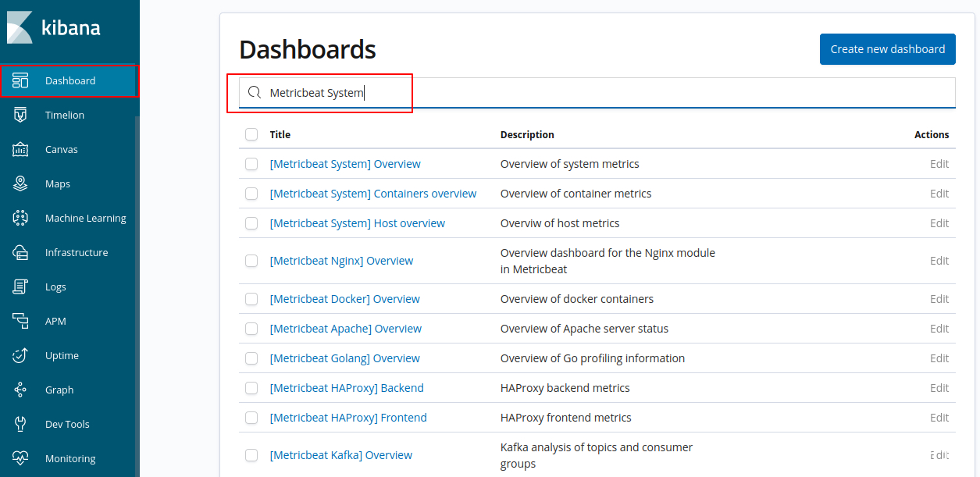Image resolution: width=980 pixels, height=477 pixels.
Task: Click the APM sidebar icon
Action: pyautogui.click(x=20, y=321)
